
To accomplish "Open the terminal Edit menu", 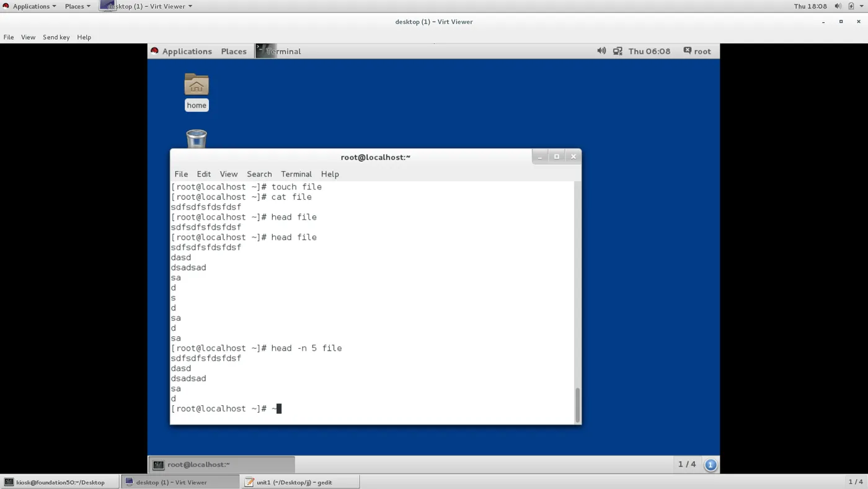I will click(x=204, y=174).
